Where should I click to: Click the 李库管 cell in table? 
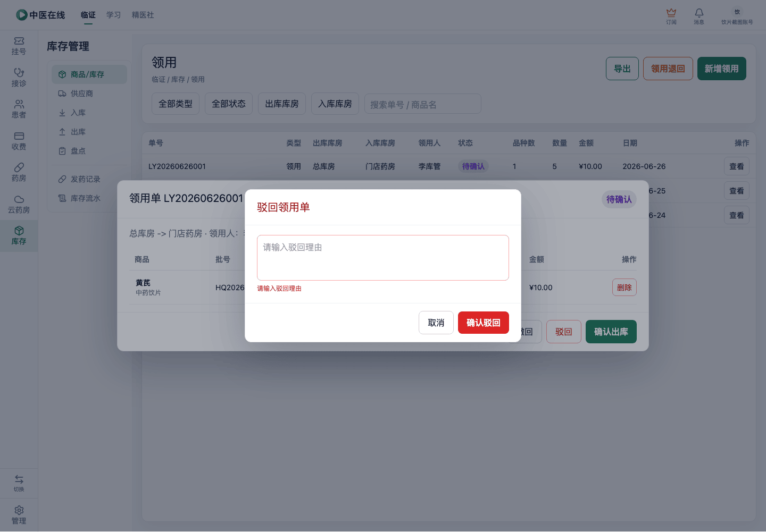click(429, 166)
